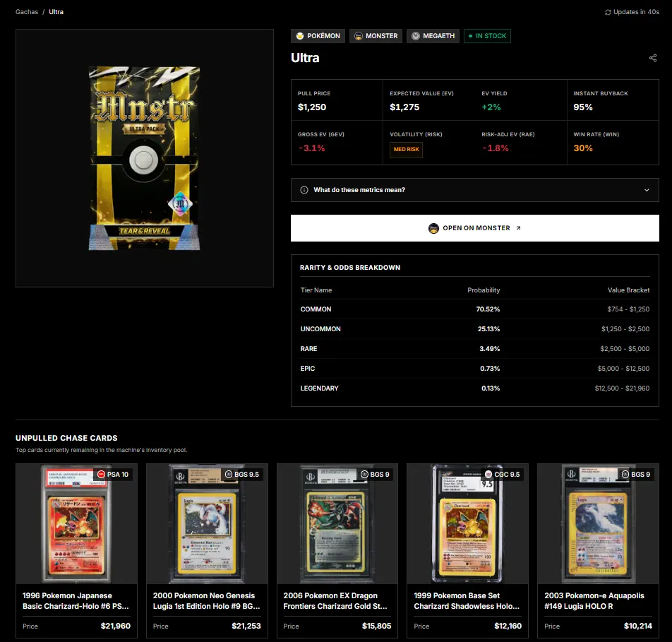
Task: Select the MONSTER tag
Action: 376,36
